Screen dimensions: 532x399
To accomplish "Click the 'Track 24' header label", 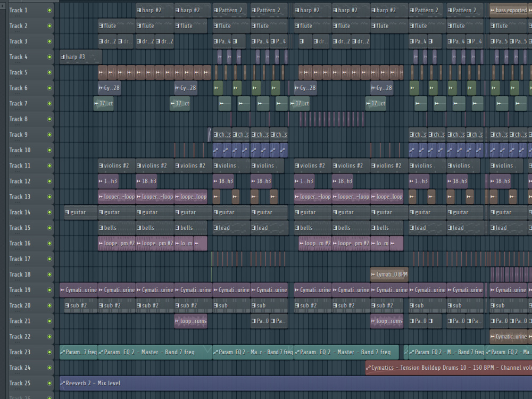I will 20,368.
